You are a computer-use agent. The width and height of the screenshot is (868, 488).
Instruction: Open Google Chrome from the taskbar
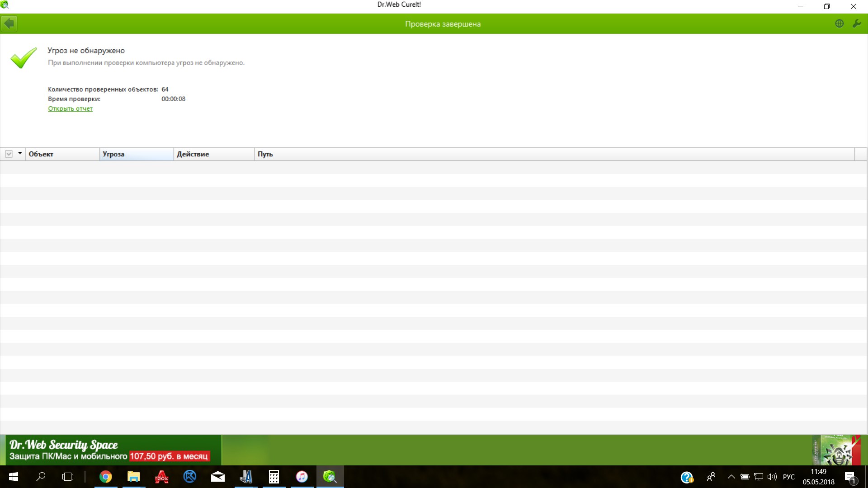[x=105, y=477]
